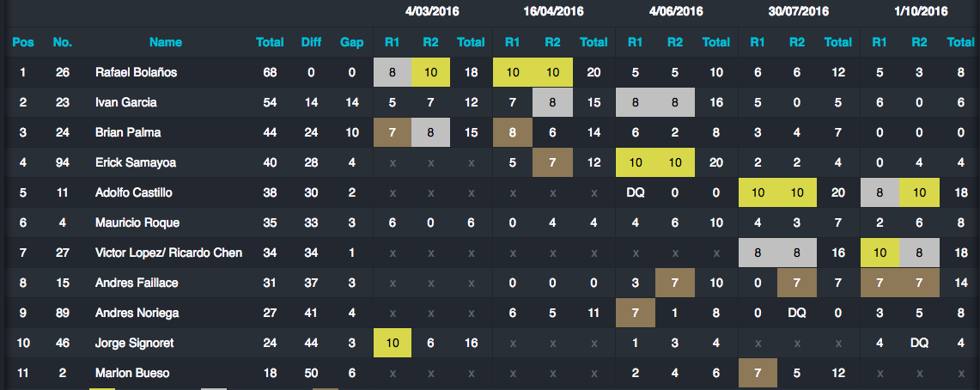Click Rafael Bolaños total points 68
This screenshot has height=390, width=980.
270,72
